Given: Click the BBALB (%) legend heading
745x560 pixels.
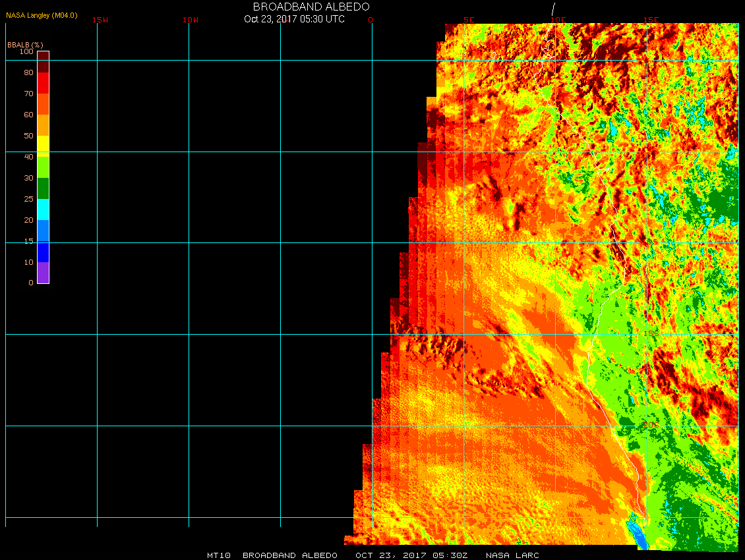Looking at the screenshot, I should 25,44.
